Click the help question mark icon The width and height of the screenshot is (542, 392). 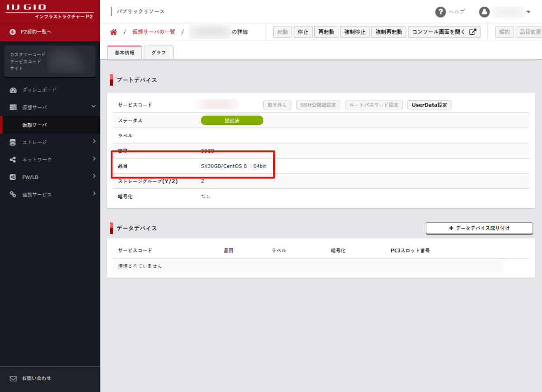pos(440,12)
